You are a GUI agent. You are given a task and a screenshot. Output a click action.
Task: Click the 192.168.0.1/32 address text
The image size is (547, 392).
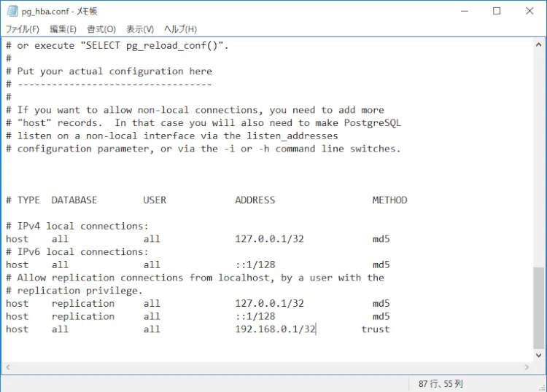pos(275,329)
